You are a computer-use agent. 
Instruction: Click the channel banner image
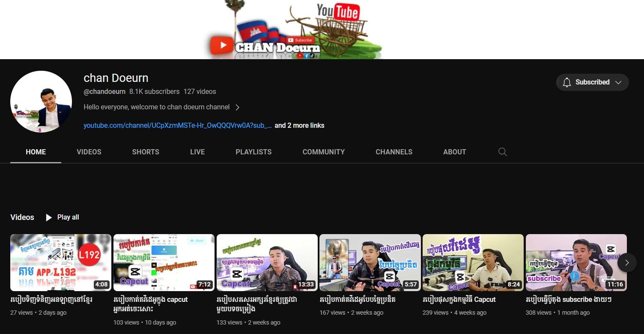[322, 30]
